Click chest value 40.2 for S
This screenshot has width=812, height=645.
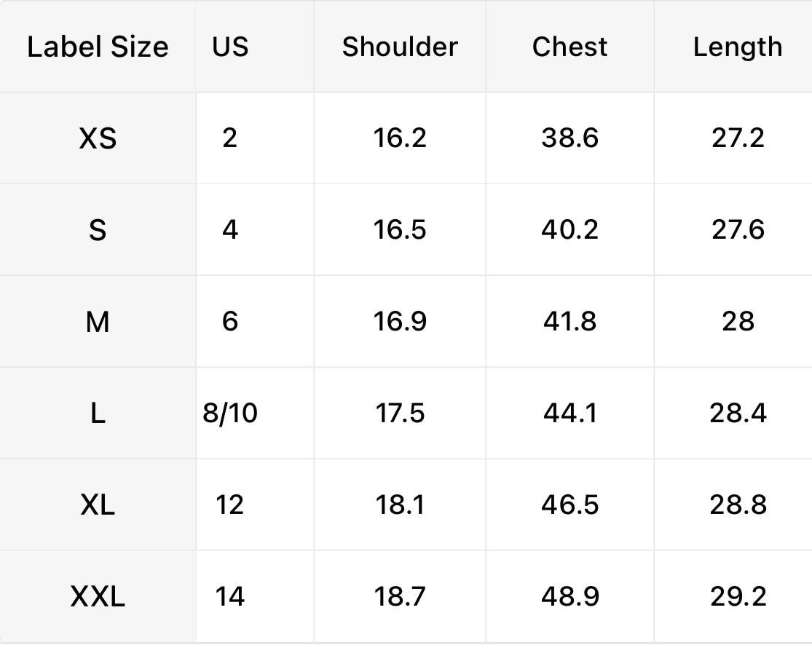(x=569, y=230)
